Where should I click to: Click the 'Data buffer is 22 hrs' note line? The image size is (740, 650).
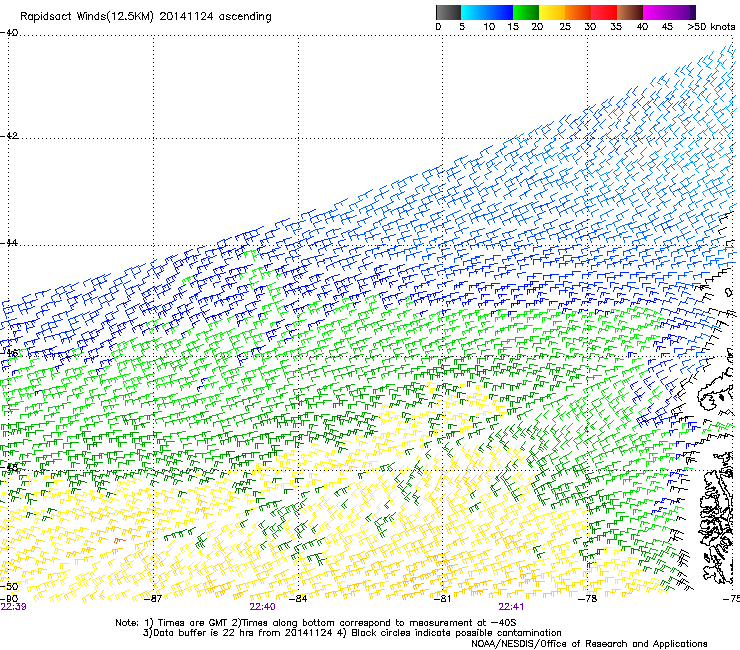pyautogui.click(x=352, y=633)
